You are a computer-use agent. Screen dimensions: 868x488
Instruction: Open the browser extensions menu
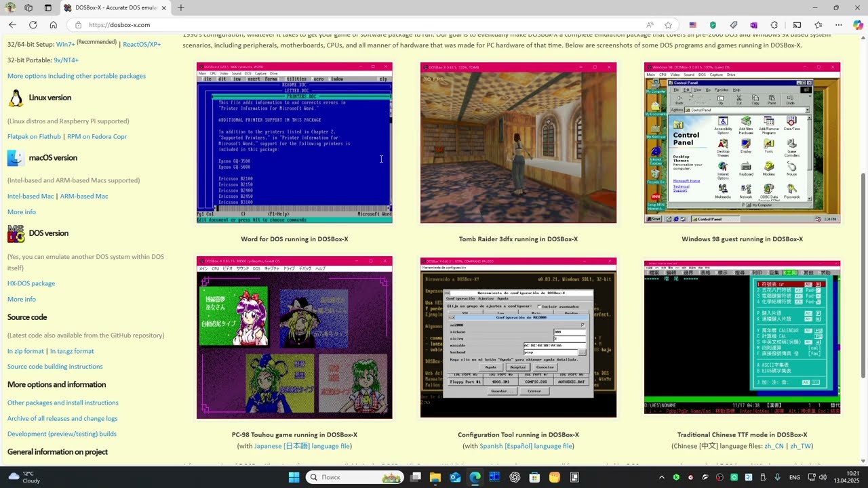[x=774, y=25]
